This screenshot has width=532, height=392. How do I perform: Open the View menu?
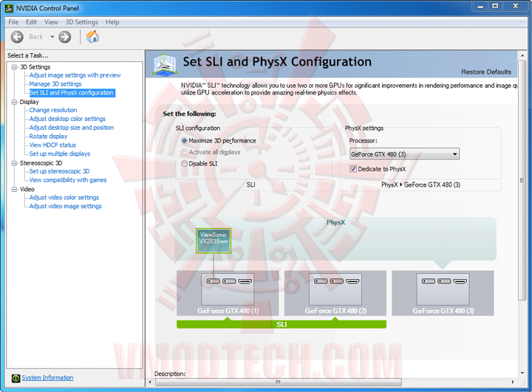51,22
